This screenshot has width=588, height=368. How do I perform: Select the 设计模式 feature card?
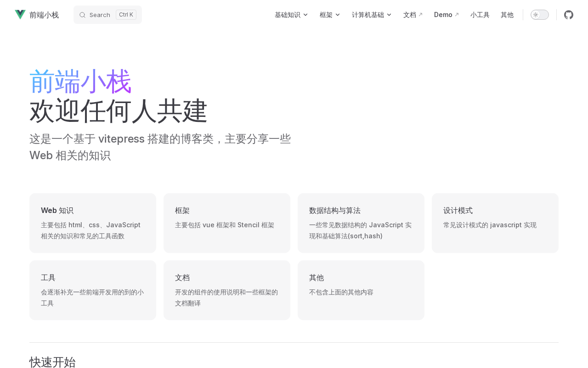click(x=495, y=223)
